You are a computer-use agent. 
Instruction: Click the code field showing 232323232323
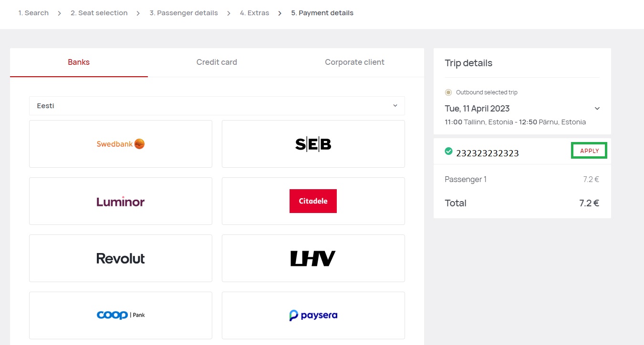point(488,153)
